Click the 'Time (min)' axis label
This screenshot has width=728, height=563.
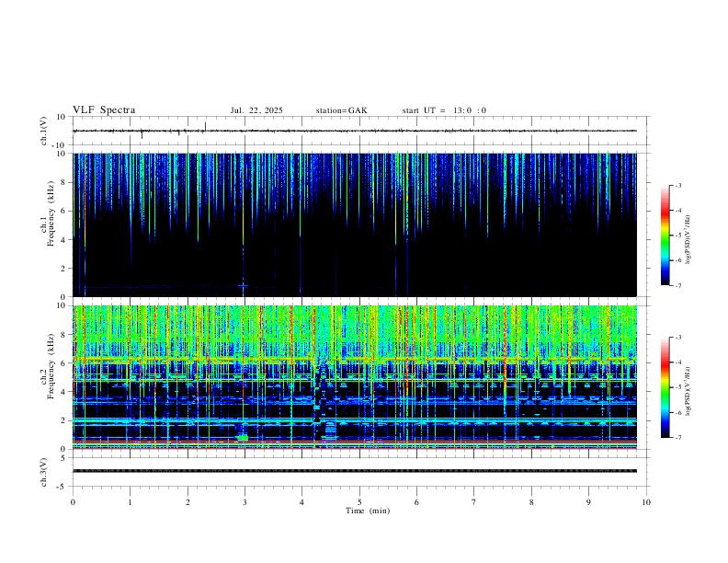(368, 511)
